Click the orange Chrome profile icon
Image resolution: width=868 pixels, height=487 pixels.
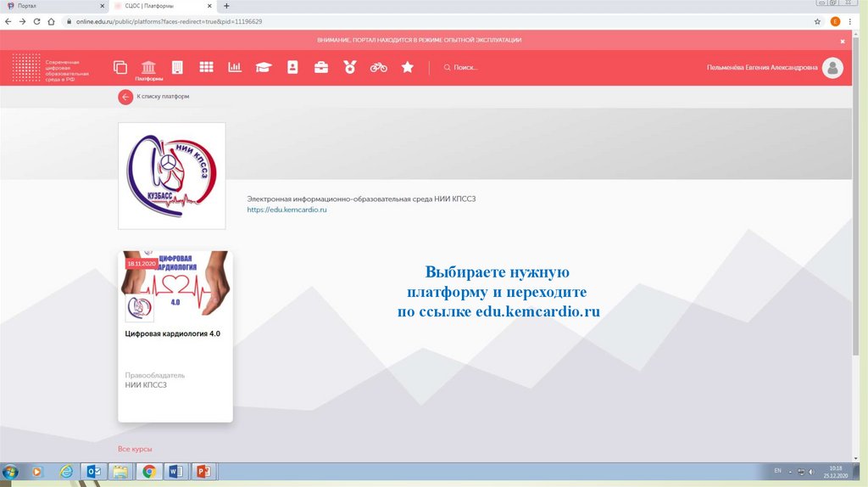click(x=835, y=21)
